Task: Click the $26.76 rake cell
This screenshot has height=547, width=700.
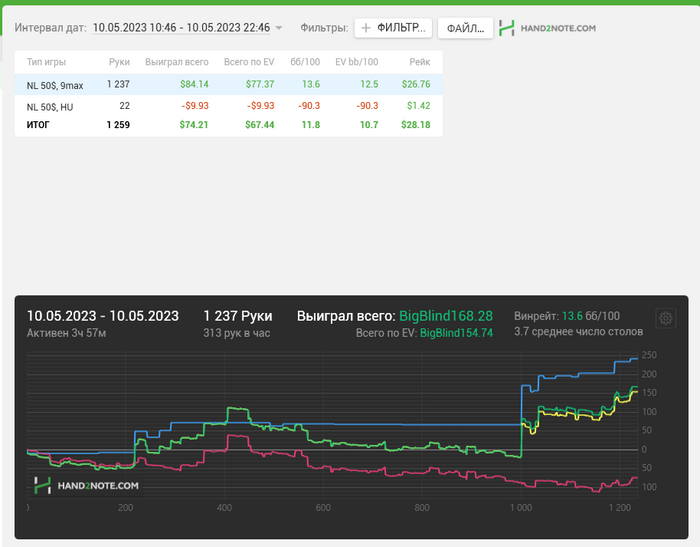Action: coord(416,84)
